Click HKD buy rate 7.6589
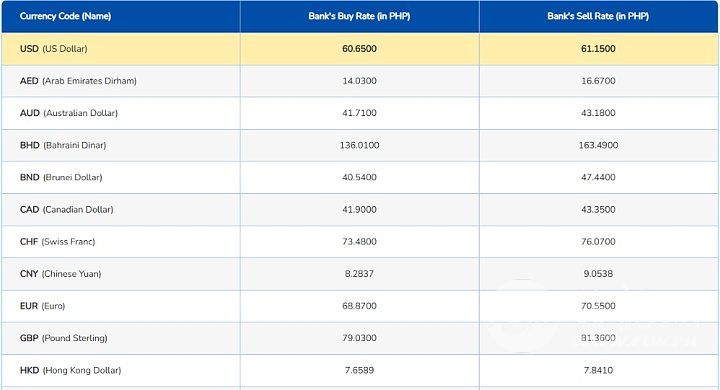Screen dimensions: 720x390 360,370
